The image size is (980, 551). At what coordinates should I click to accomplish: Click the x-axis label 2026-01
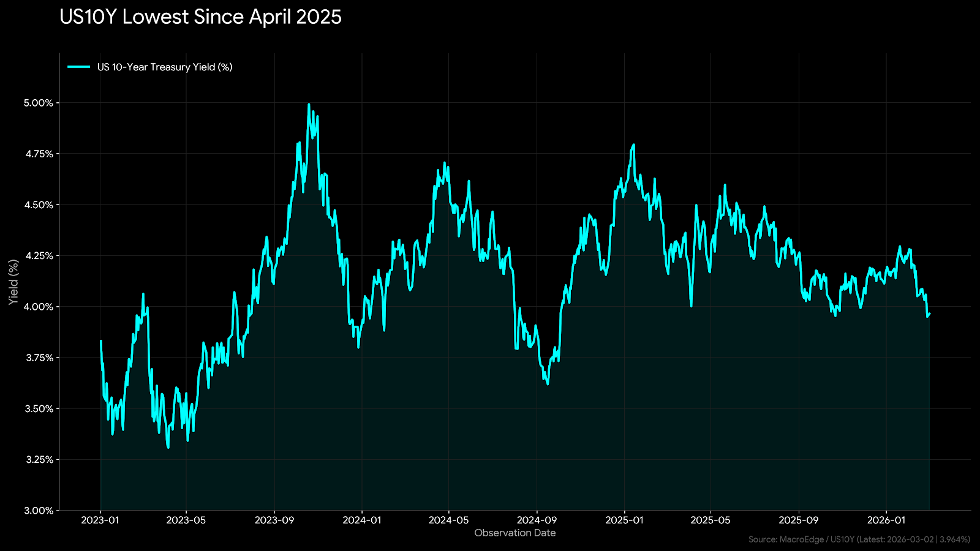pos(886,520)
